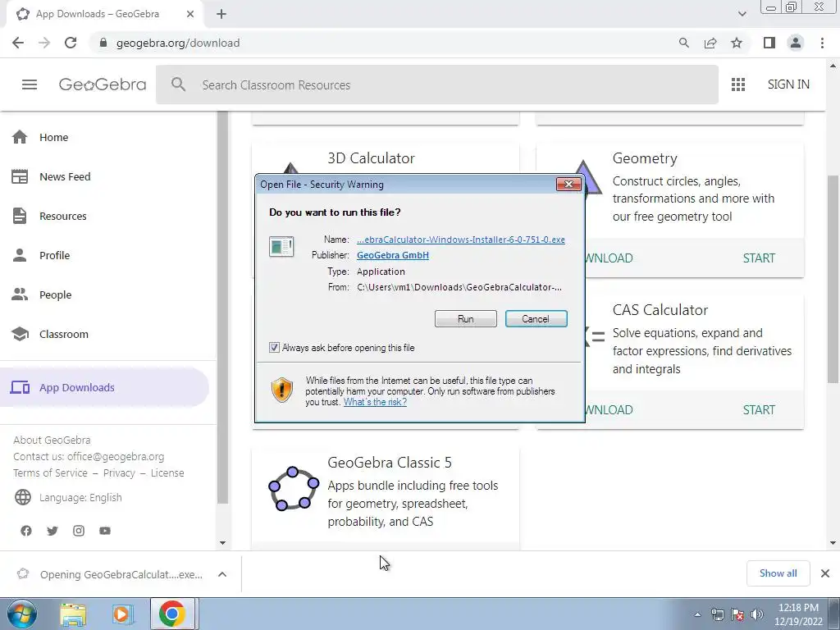Click the Chrome zoom search icon
This screenshot has height=630, width=840.
(x=683, y=43)
